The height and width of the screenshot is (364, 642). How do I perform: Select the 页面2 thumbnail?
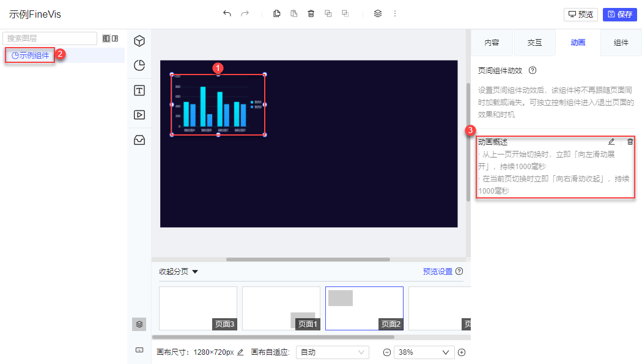coord(364,308)
